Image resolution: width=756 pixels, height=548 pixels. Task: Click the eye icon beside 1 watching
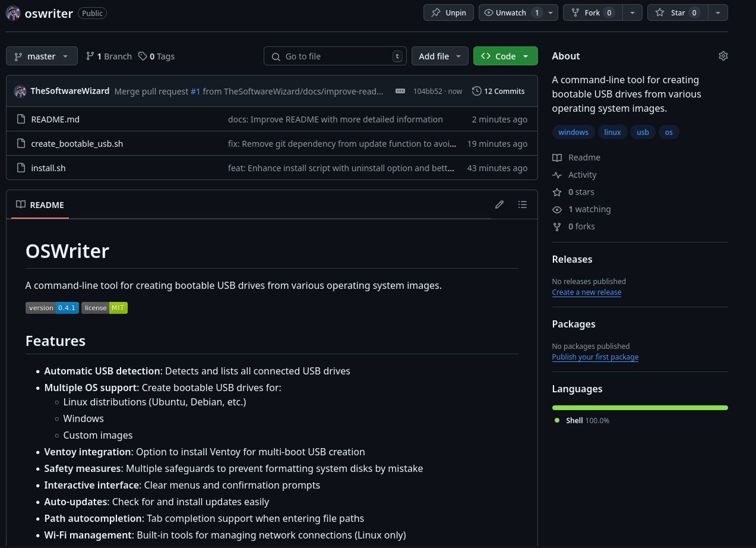point(557,209)
